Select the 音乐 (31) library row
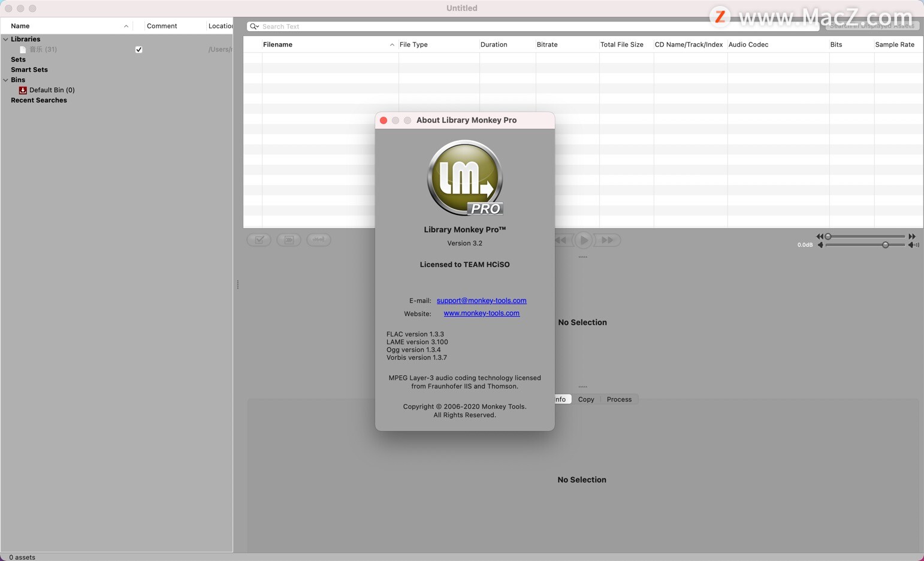The image size is (924, 561). [x=116, y=50]
